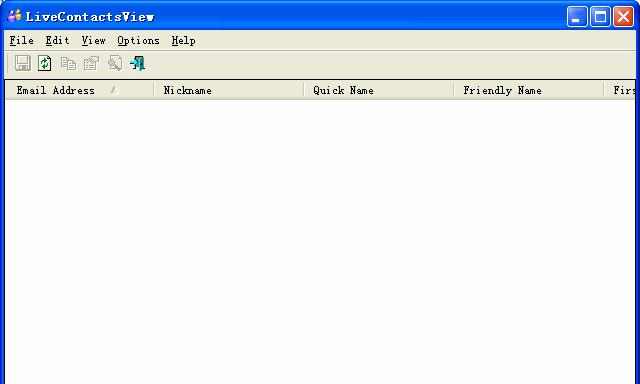Click the Friendly Name column header
Viewport: 640px width, 384px height.
point(529,90)
